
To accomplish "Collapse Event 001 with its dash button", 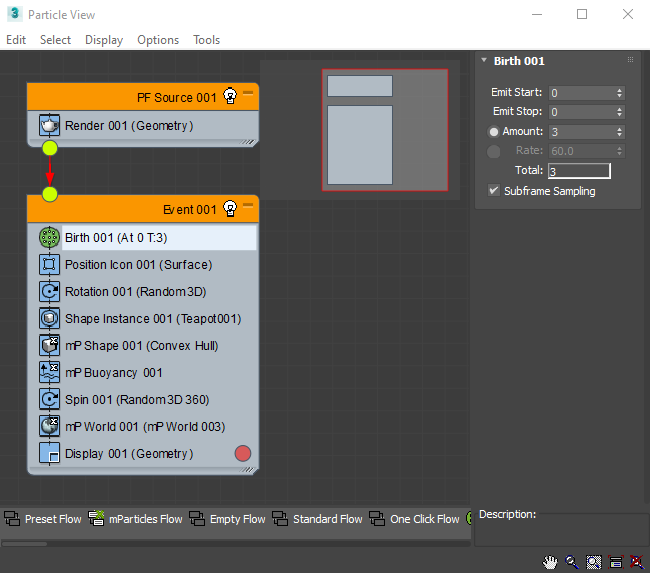I will point(248,205).
